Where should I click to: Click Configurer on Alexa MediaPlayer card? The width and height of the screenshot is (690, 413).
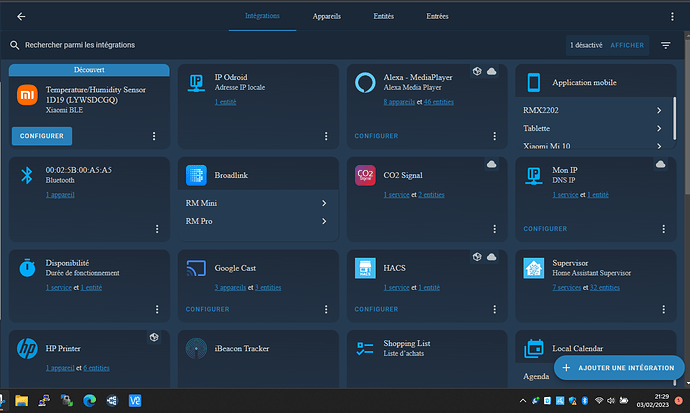click(376, 136)
